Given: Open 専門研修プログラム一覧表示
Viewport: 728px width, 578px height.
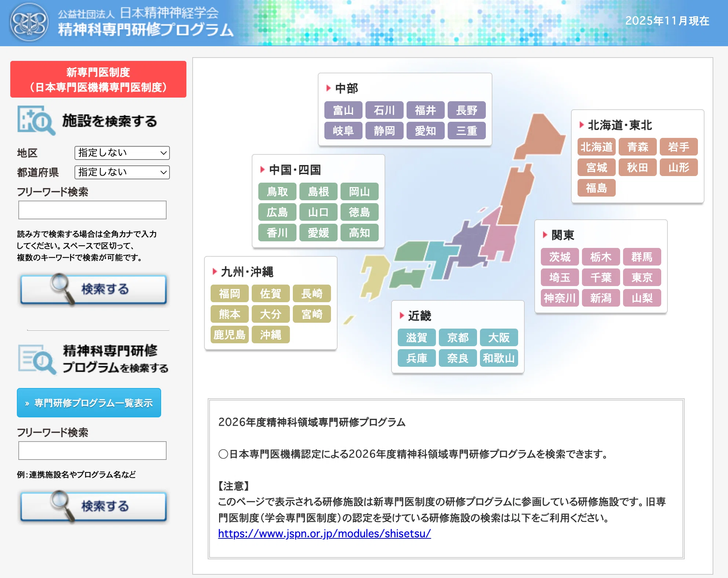Looking at the screenshot, I should [x=89, y=403].
